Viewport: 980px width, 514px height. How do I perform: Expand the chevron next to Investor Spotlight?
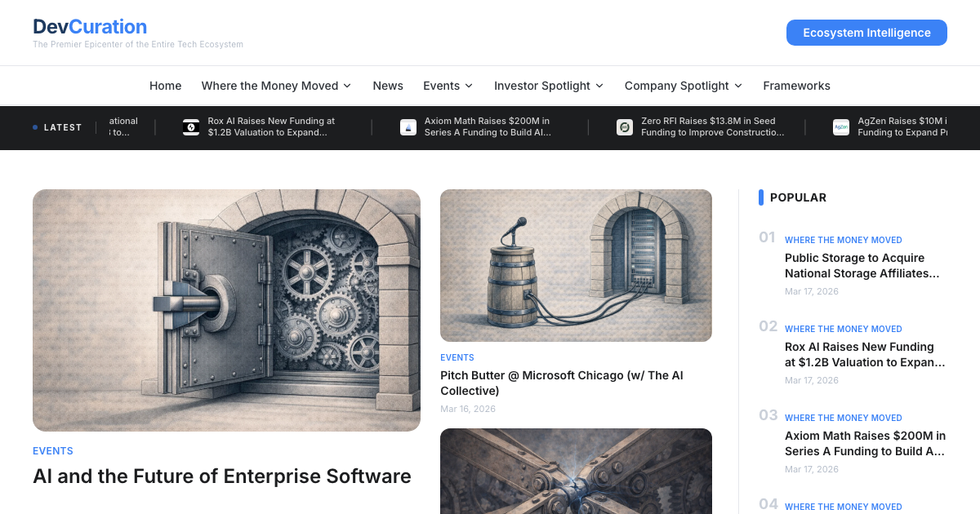(x=599, y=86)
